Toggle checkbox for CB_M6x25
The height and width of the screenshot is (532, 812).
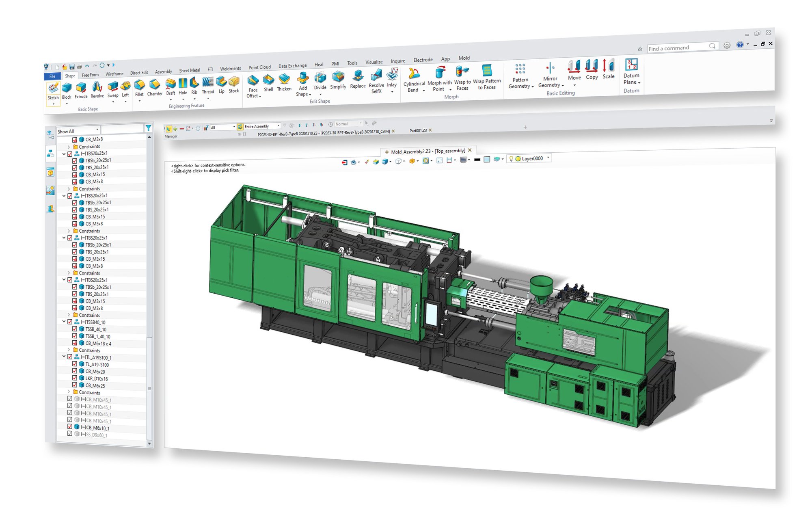point(75,385)
